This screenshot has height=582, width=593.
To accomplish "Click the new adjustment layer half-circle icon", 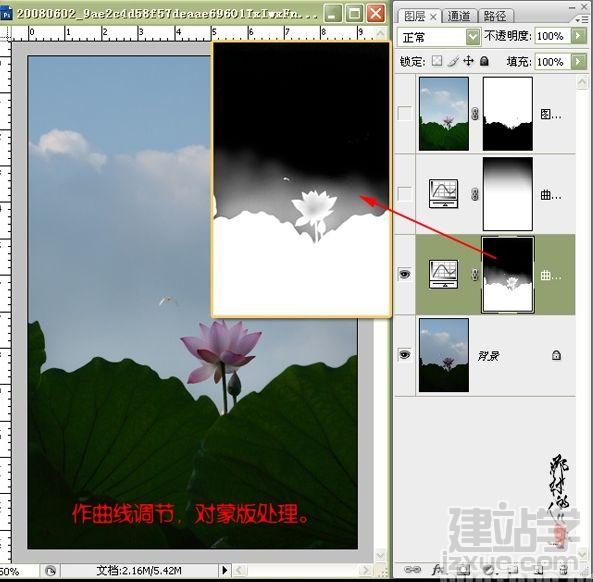I will tap(489, 569).
